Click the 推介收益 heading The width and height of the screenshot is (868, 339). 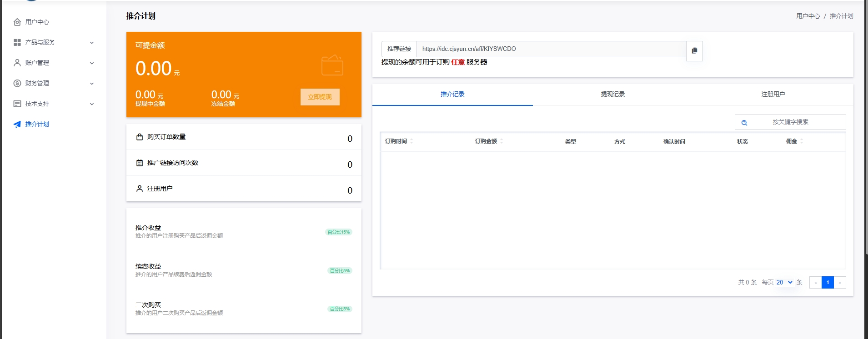[x=148, y=228]
